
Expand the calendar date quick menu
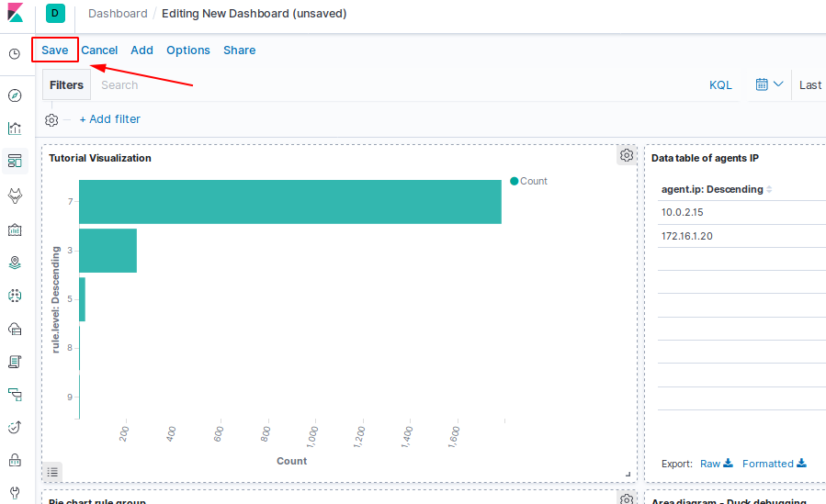click(769, 84)
